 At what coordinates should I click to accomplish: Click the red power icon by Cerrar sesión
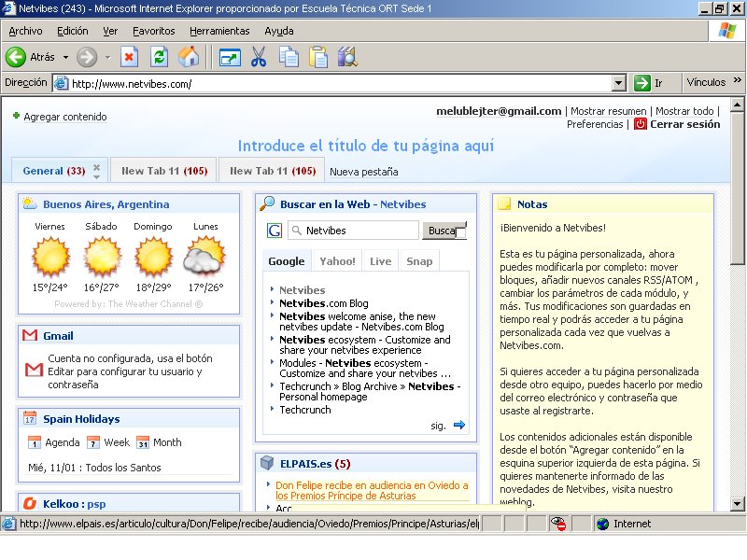tap(641, 124)
